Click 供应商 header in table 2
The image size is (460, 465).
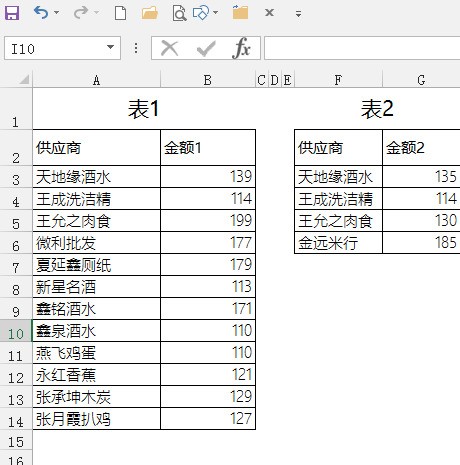pyautogui.click(x=338, y=147)
